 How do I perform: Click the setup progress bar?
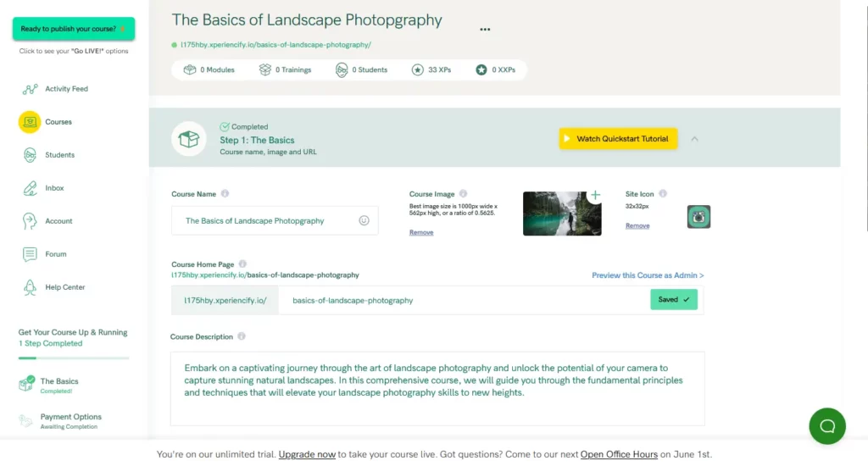[x=74, y=358]
